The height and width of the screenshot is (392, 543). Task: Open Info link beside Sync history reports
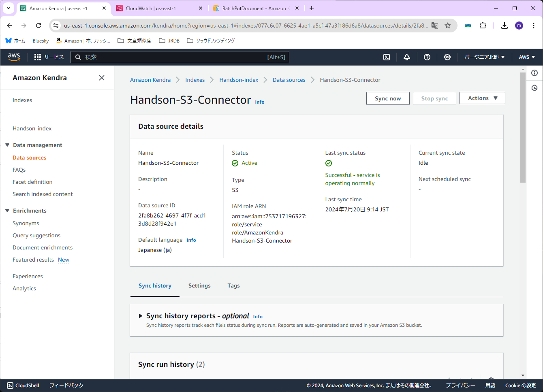point(258,317)
